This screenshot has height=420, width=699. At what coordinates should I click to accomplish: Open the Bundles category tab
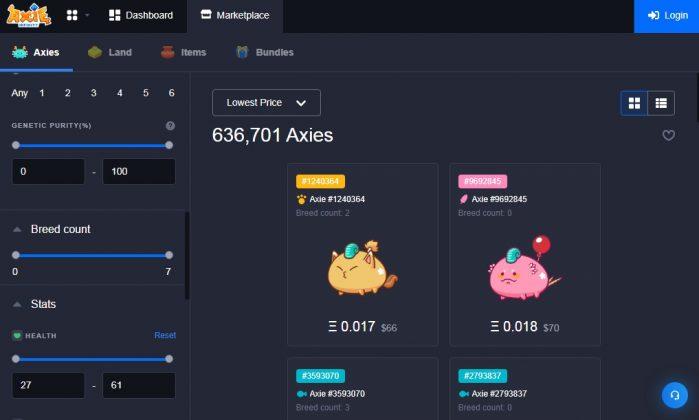265,52
